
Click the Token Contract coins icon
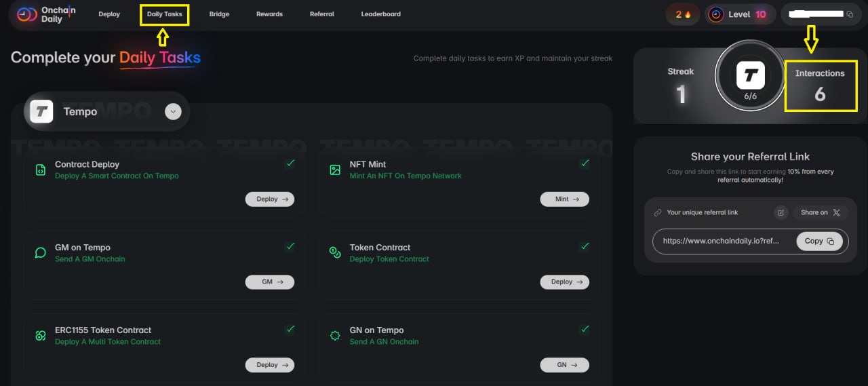pos(335,252)
